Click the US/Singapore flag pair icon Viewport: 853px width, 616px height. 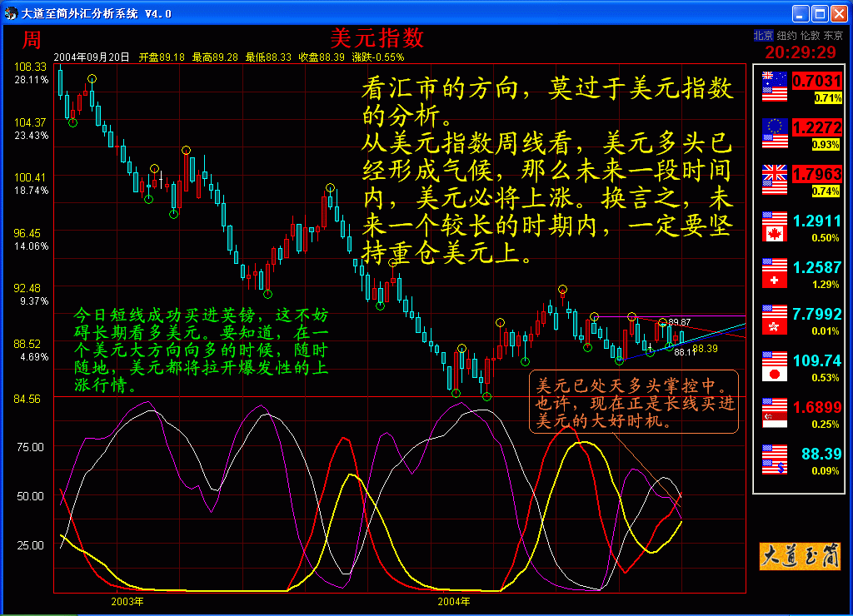775,413
